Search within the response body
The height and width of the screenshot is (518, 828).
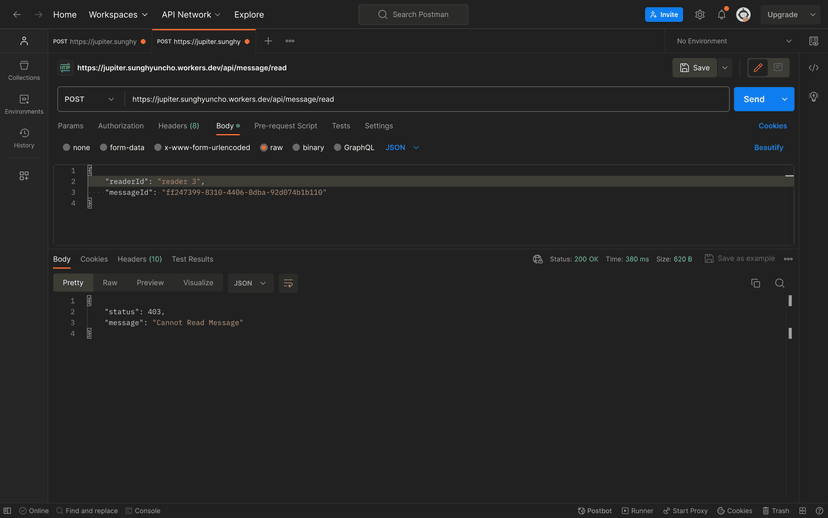click(780, 283)
